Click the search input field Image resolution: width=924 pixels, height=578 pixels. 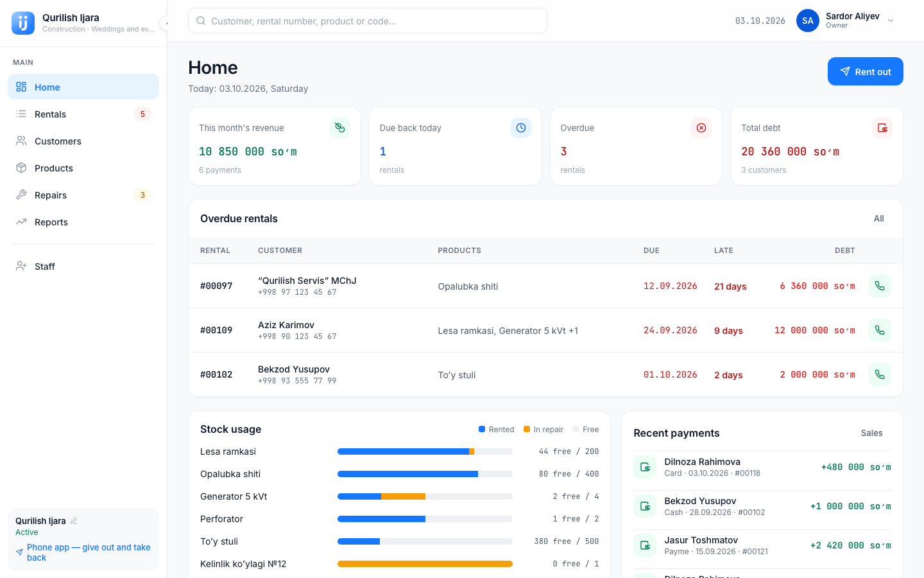(x=368, y=21)
